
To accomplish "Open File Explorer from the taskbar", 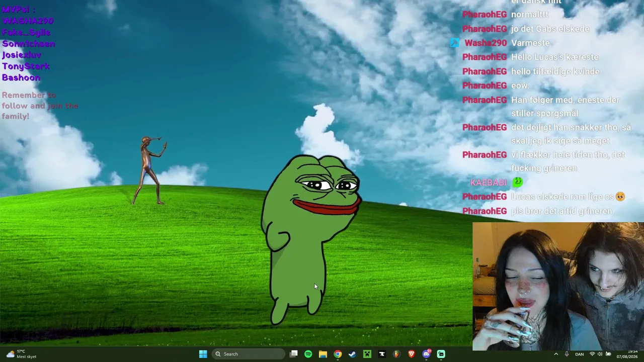I will pyautogui.click(x=323, y=354).
